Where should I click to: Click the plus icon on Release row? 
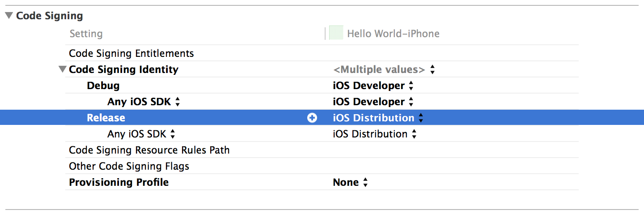(x=312, y=118)
